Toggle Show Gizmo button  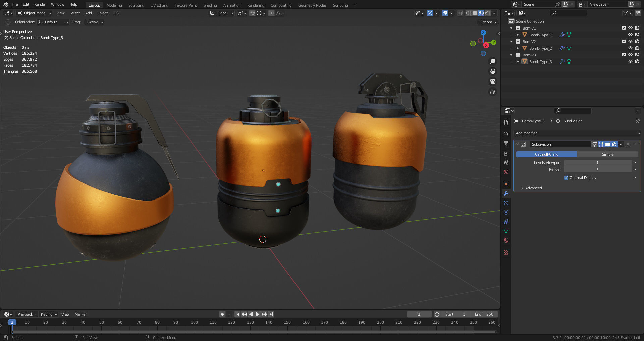[x=430, y=13]
